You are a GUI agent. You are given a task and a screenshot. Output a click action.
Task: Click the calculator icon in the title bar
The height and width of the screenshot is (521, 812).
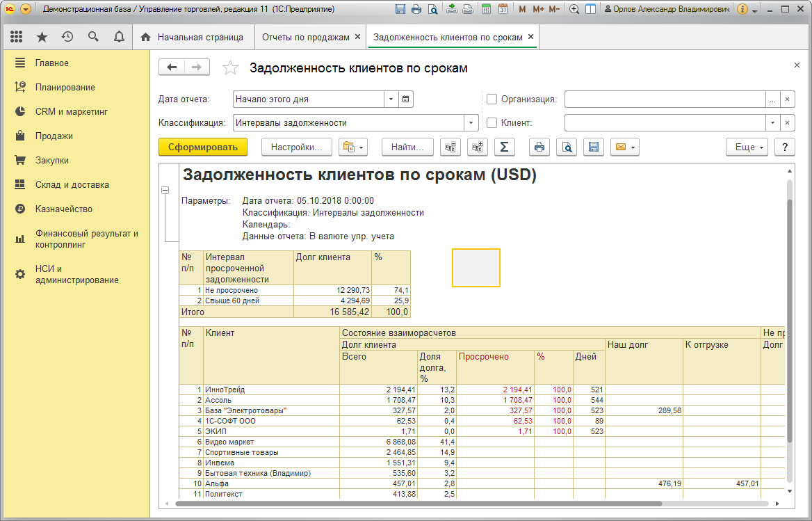click(x=486, y=9)
